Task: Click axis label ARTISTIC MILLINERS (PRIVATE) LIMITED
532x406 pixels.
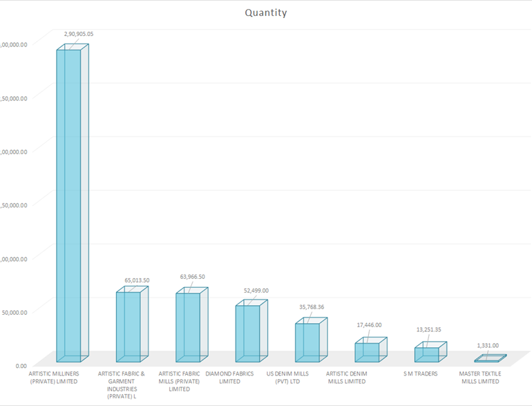Action: click(x=54, y=378)
